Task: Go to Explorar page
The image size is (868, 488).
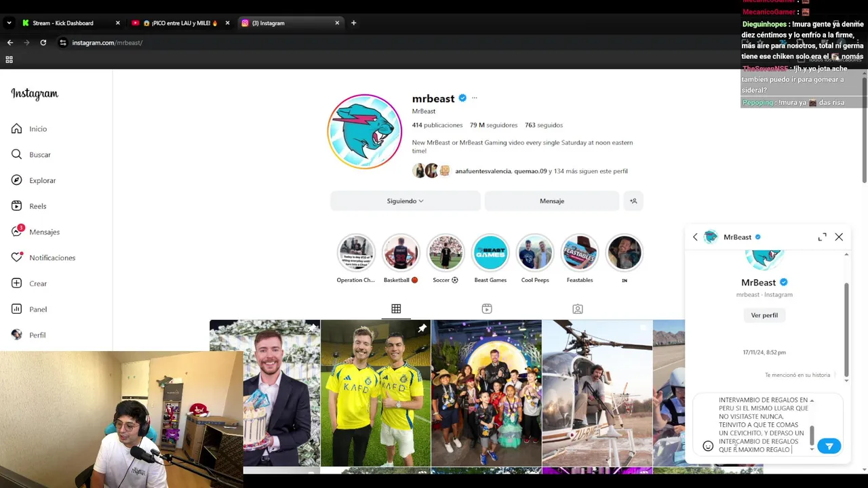Action: coord(33,180)
